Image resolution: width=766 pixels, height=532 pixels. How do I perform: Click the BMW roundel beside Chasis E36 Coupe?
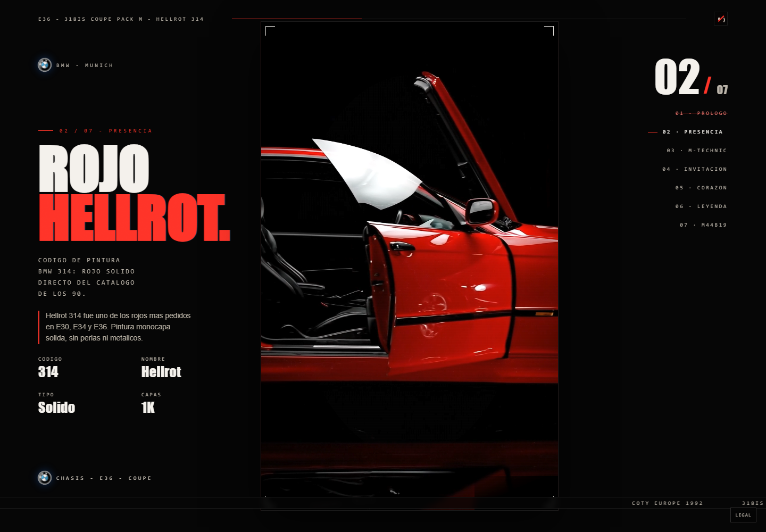[x=45, y=478]
